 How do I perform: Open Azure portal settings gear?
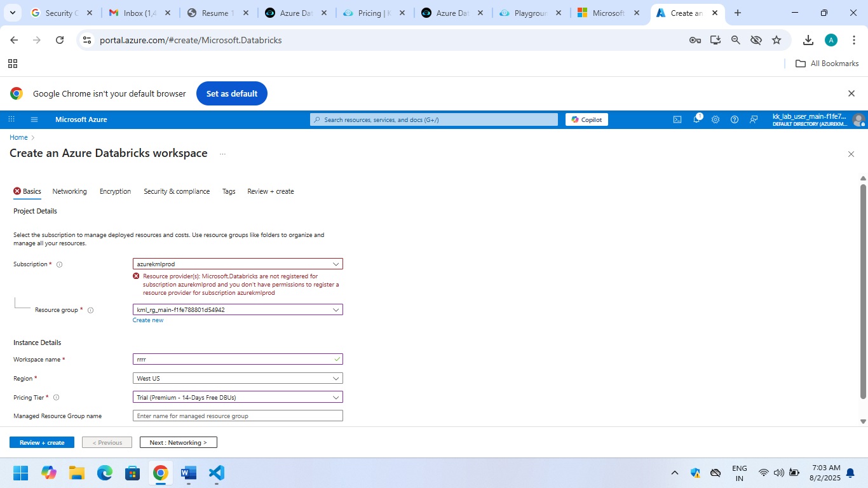715,119
